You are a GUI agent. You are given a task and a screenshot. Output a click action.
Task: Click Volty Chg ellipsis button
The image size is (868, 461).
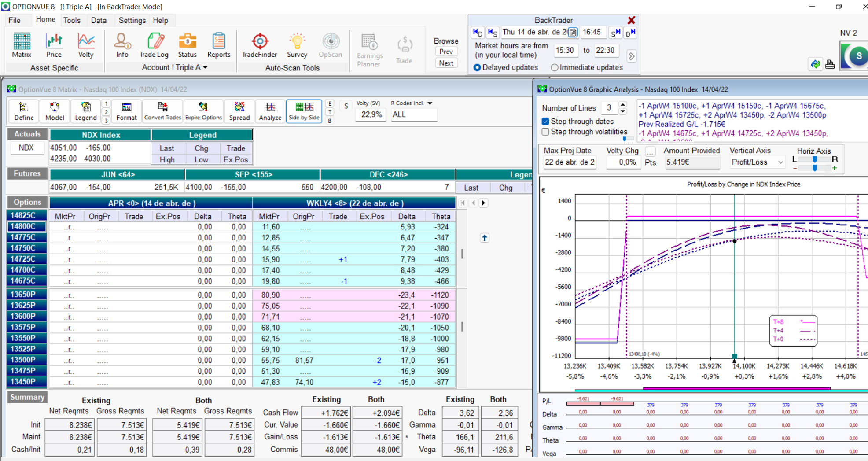click(x=650, y=151)
